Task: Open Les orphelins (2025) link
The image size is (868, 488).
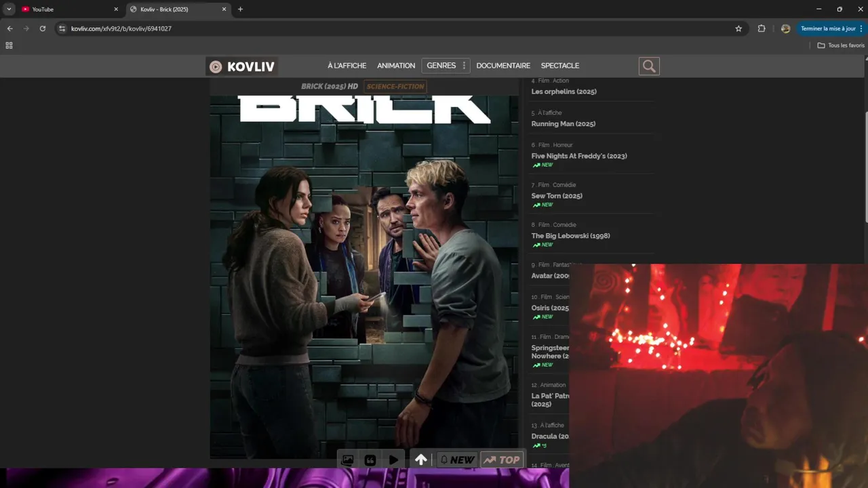Action: [x=564, y=91]
